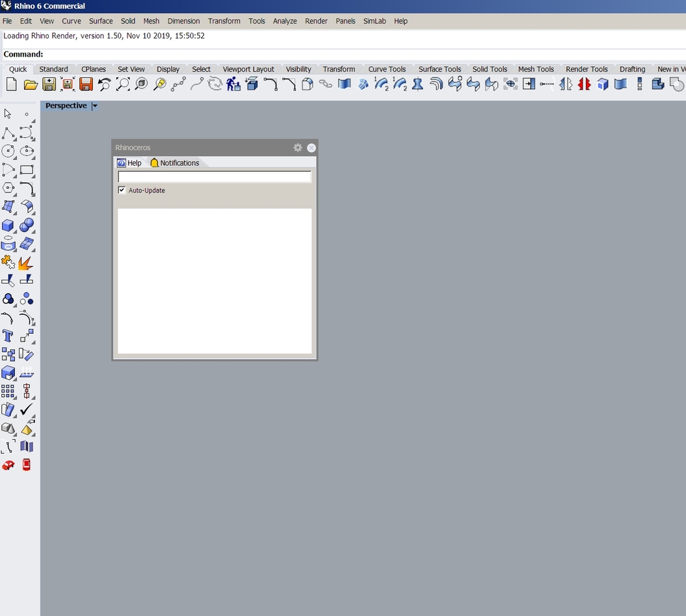Toggle the Auto-Update checkbox
Image resolution: width=686 pixels, height=616 pixels.
[122, 190]
